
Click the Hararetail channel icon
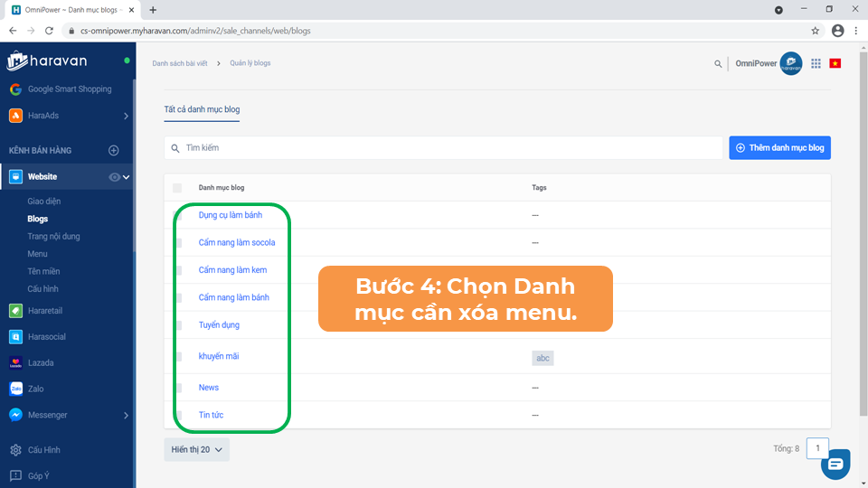coord(15,311)
